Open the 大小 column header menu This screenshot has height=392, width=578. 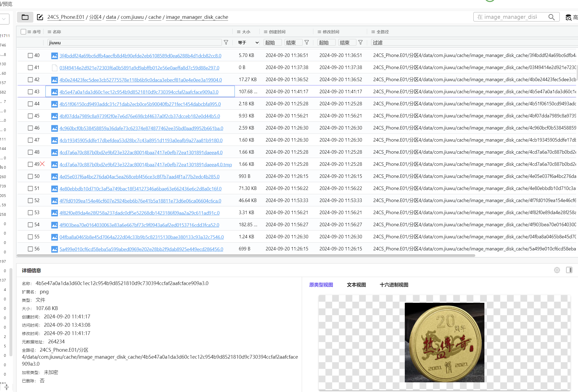click(x=239, y=32)
